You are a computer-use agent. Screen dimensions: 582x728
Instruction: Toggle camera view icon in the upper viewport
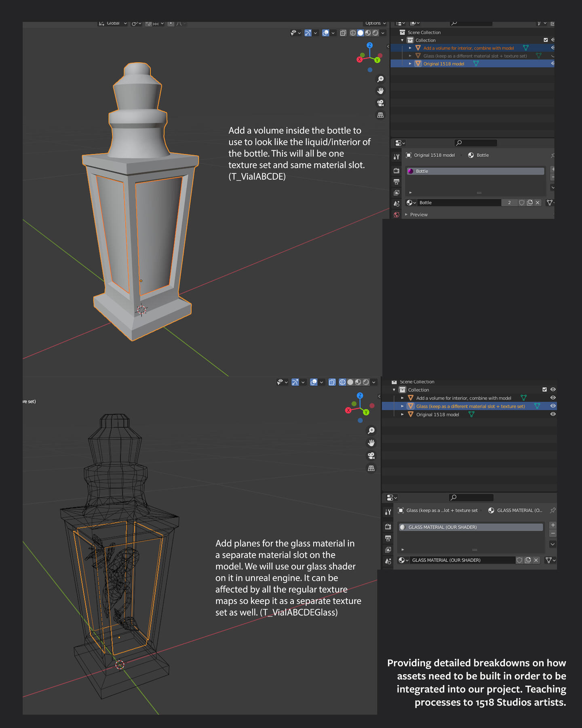(380, 103)
